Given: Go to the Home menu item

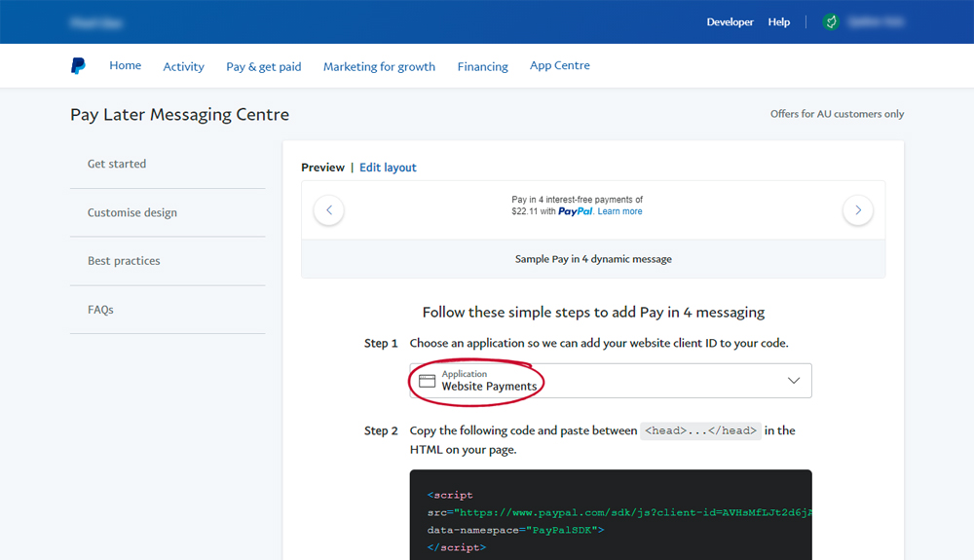Looking at the screenshot, I should tap(125, 65).
